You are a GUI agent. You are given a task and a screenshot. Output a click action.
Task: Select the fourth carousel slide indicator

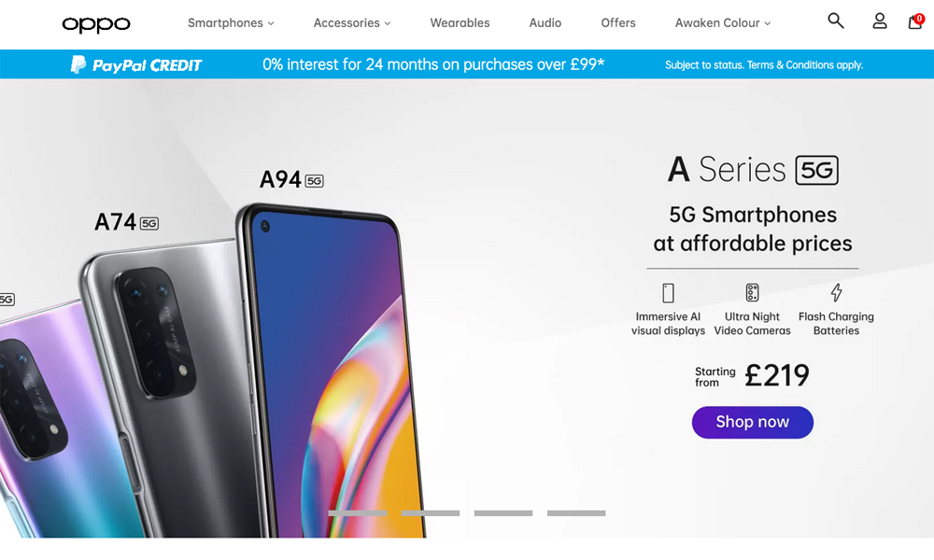click(576, 513)
